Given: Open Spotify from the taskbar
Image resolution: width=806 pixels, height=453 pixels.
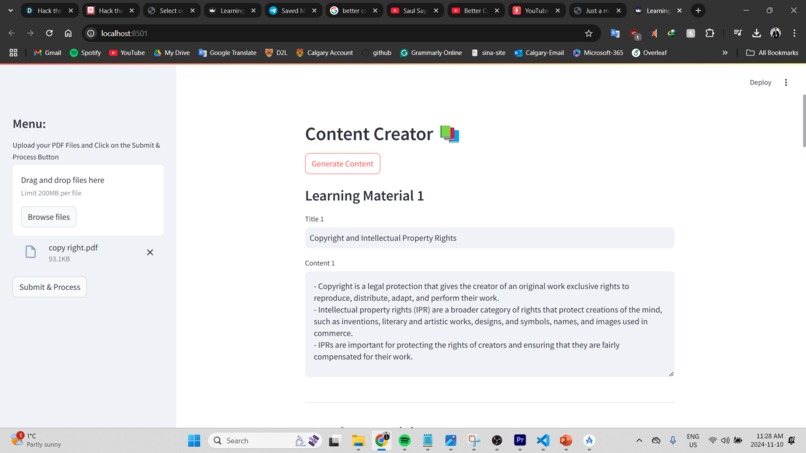Looking at the screenshot, I should pyautogui.click(x=405, y=441).
